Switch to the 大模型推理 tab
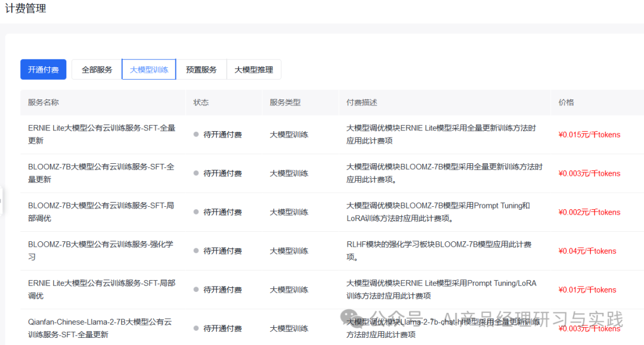 tap(254, 70)
